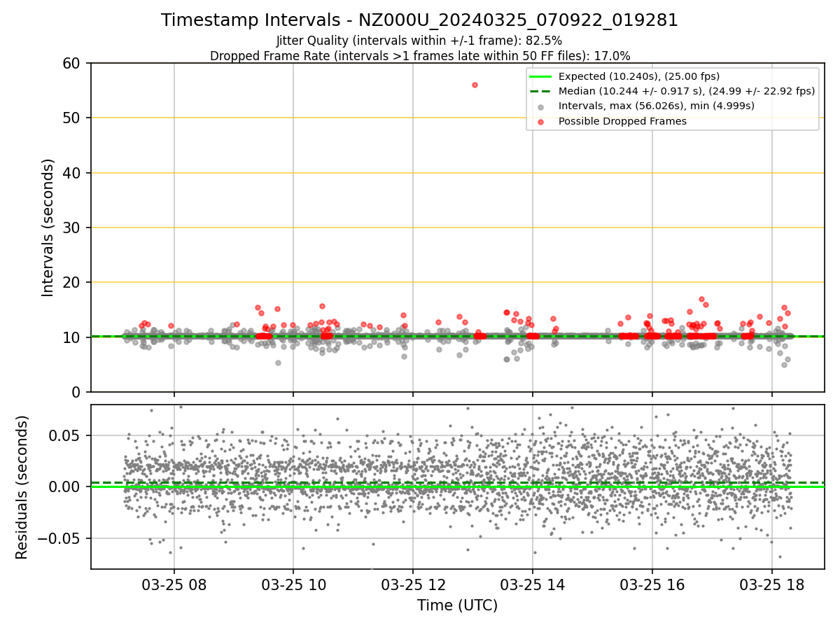
Task: Select the 'Dropped Frame Rate' 17.0% subtitle line
Action: point(420,55)
